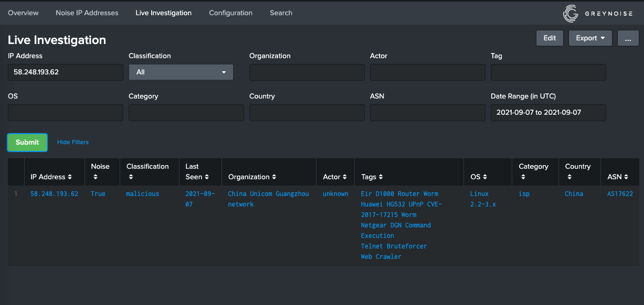Click the Linux 2.2-3.x OS value
The image size is (644, 305).
[x=483, y=199]
